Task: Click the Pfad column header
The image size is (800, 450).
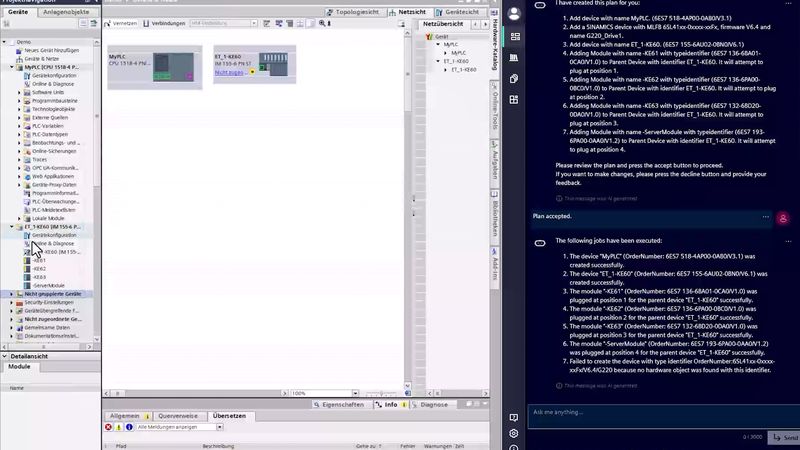Action: tap(121, 446)
